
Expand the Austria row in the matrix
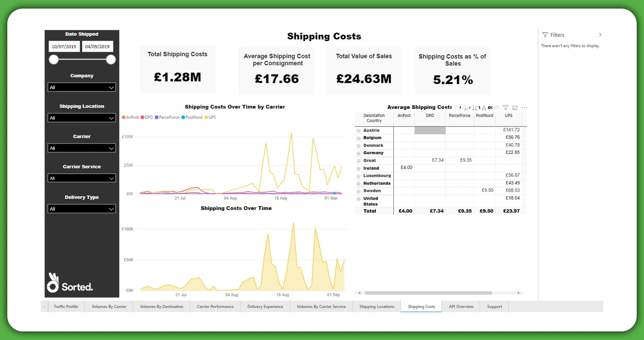[x=359, y=130]
